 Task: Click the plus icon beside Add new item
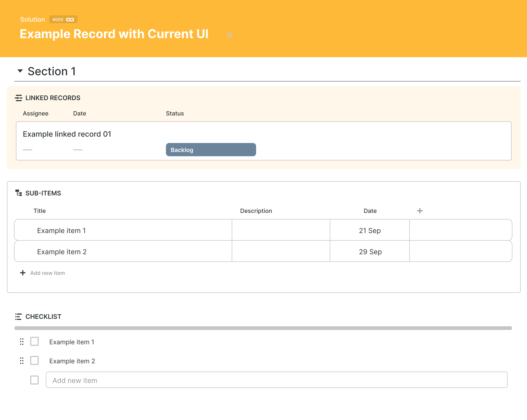point(23,273)
